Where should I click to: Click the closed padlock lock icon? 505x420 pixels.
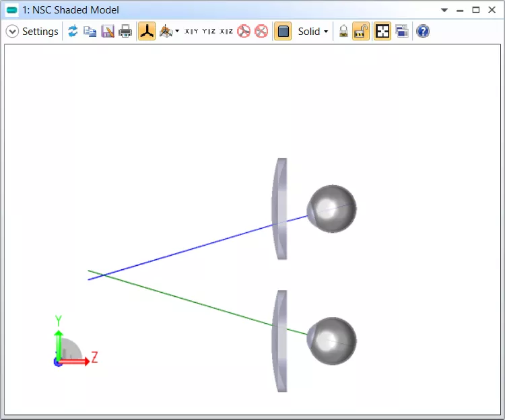(x=343, y=32)
